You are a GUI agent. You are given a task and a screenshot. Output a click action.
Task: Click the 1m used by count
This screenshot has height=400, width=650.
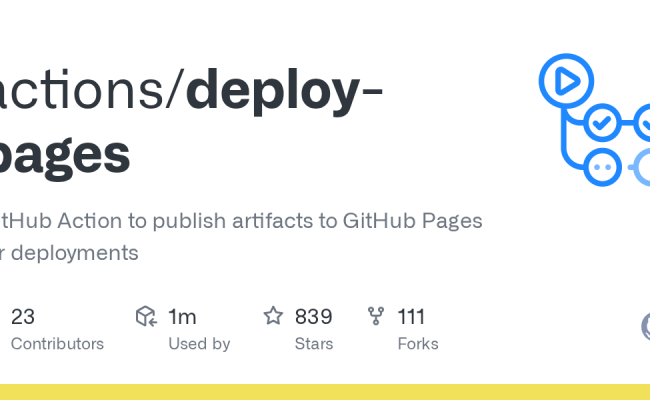point(182,317)
